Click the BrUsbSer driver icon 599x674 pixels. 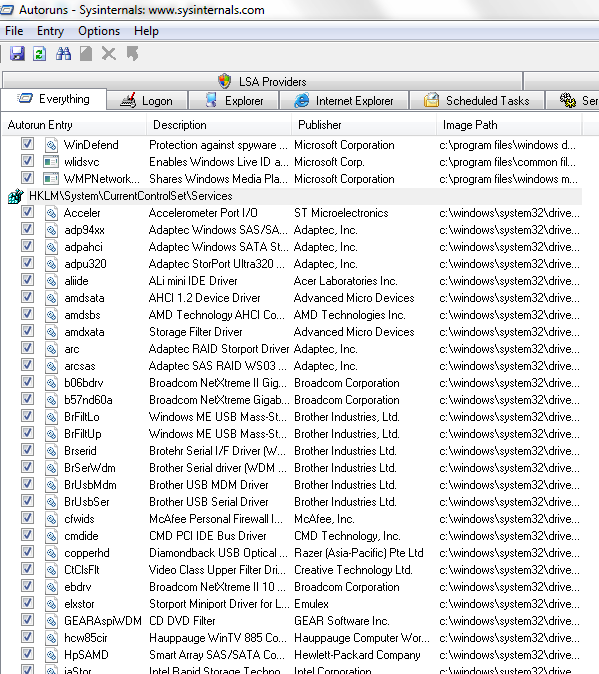(51, 502)
